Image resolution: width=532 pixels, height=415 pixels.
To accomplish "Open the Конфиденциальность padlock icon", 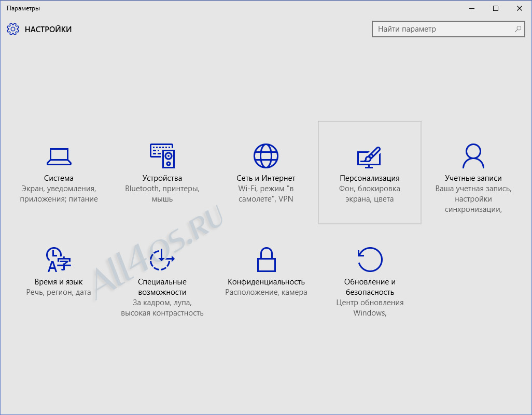I will 267,260.
